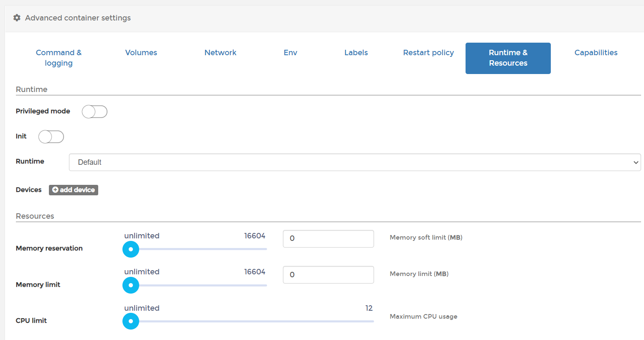644x340 pixels.
Task: Enable Privileged mode toggle
Action: (94, 112)
